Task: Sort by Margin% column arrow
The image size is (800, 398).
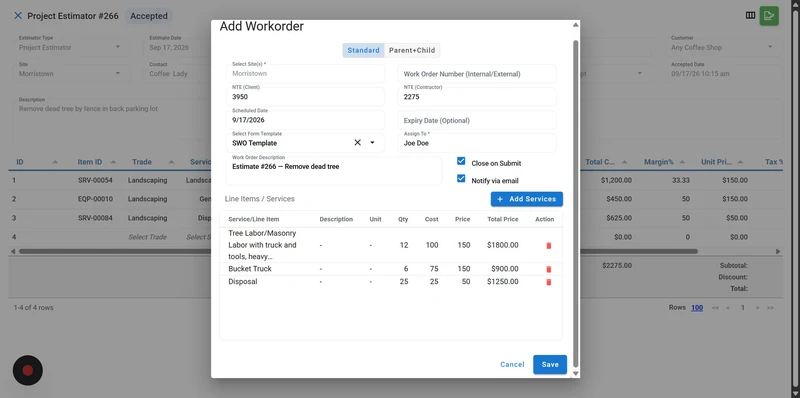Action: (x=682, y=162)
